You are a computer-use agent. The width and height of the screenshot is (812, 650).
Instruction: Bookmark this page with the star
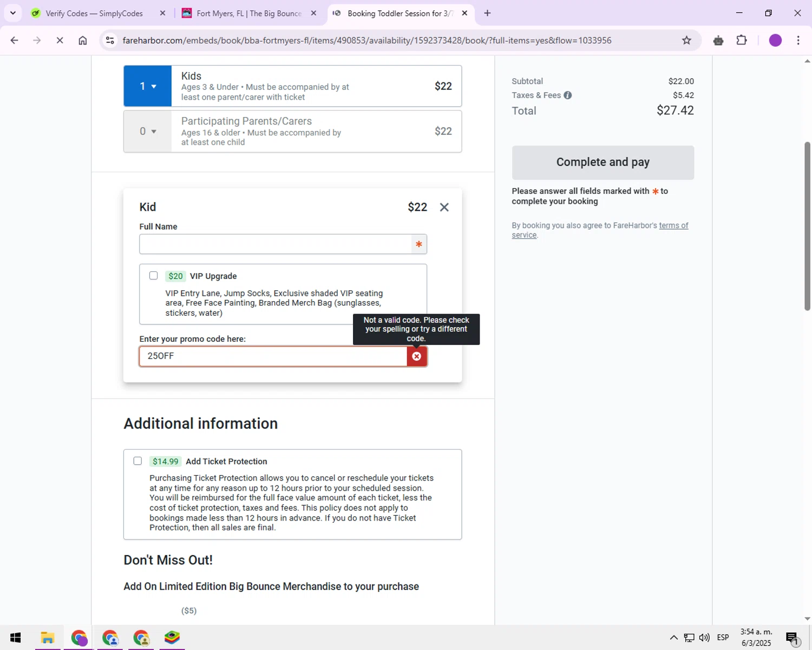click(686, 40)
